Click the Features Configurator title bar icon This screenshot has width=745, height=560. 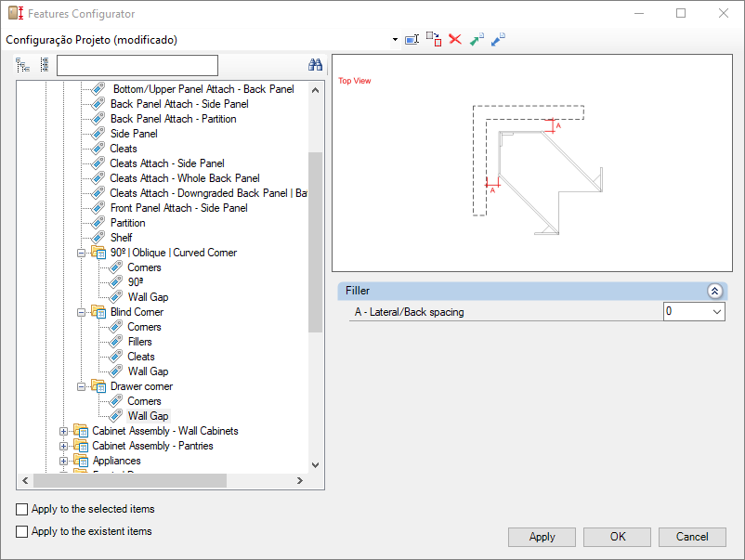(x=16, y=13)
